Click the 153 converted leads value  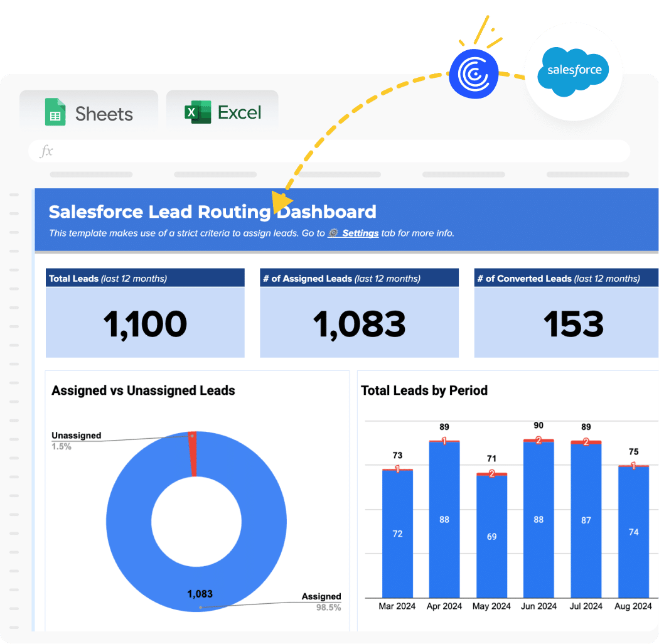coord(573,324)
